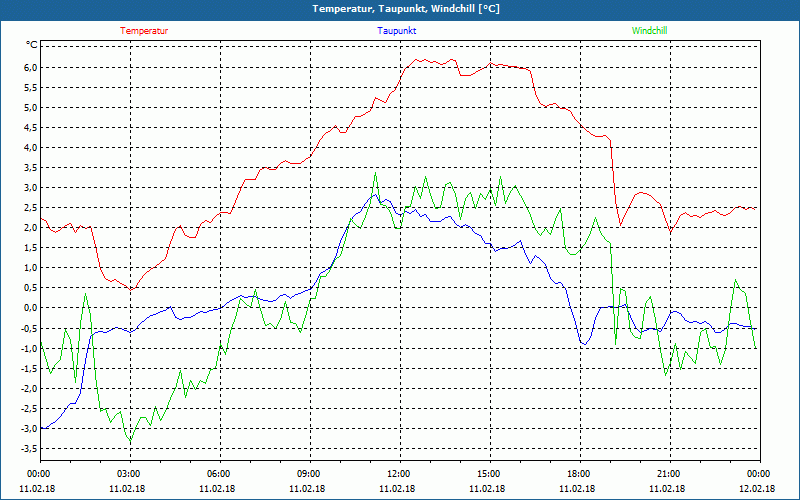Click the "11.02.18" date beneath 15:00
Screen dimensions: 800x500
[x=487, y=488]
